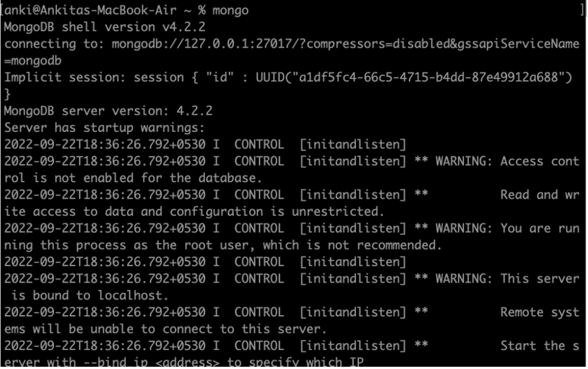This screenshot has width=588, height=369.
Task: Click the 'Start the s' text fragment
Action: click(x=540, y=346)
